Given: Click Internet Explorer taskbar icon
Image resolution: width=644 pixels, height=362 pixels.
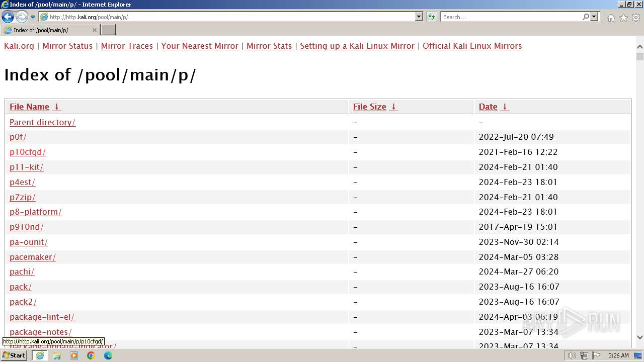Looking at the screenshot, I should [x=40, y=355].
